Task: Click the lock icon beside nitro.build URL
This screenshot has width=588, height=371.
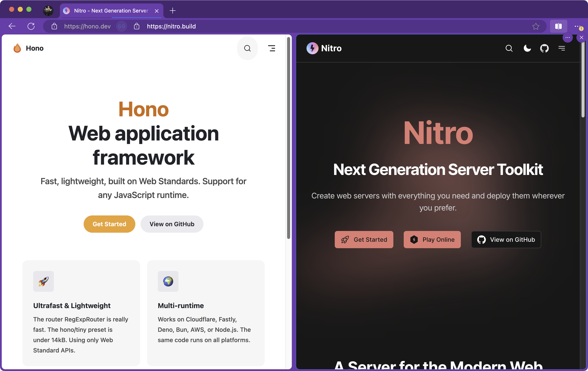Action: pos(137,26)
